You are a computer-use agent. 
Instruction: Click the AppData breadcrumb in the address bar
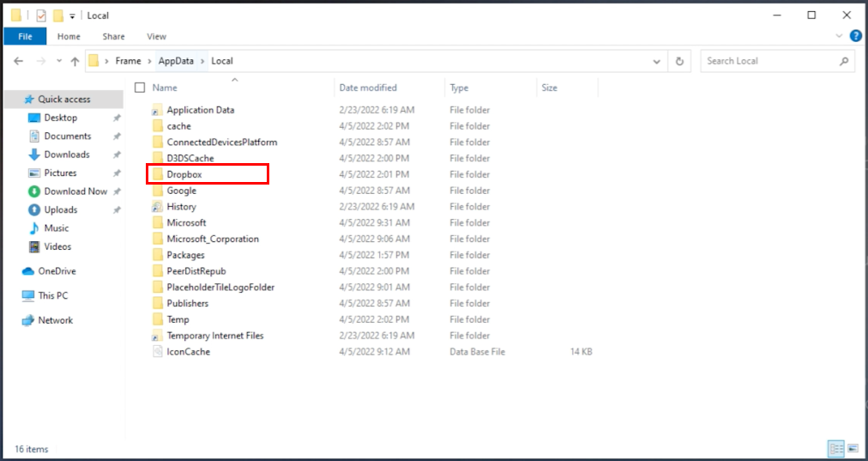176,61
